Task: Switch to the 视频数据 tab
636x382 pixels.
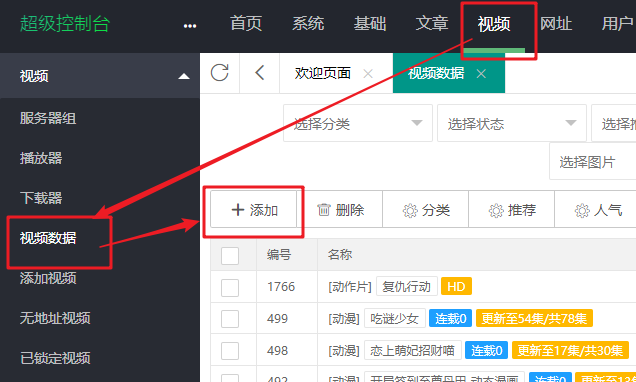Action: coord(436,73)
